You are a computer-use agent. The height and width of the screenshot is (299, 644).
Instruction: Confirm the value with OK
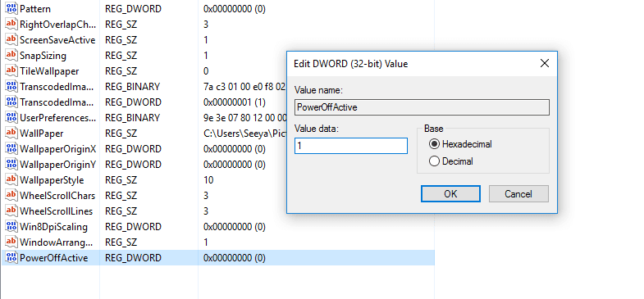coord(450,193)
